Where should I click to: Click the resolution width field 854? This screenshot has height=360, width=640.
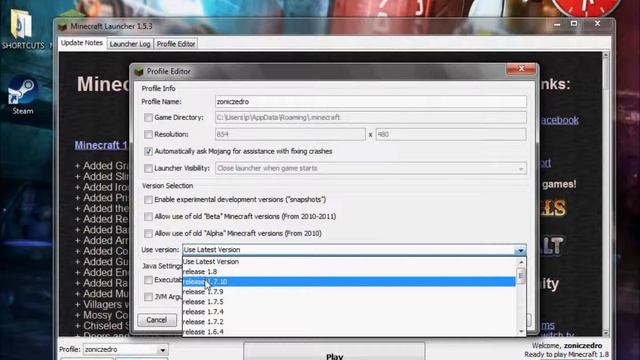(x=290, y=134)
